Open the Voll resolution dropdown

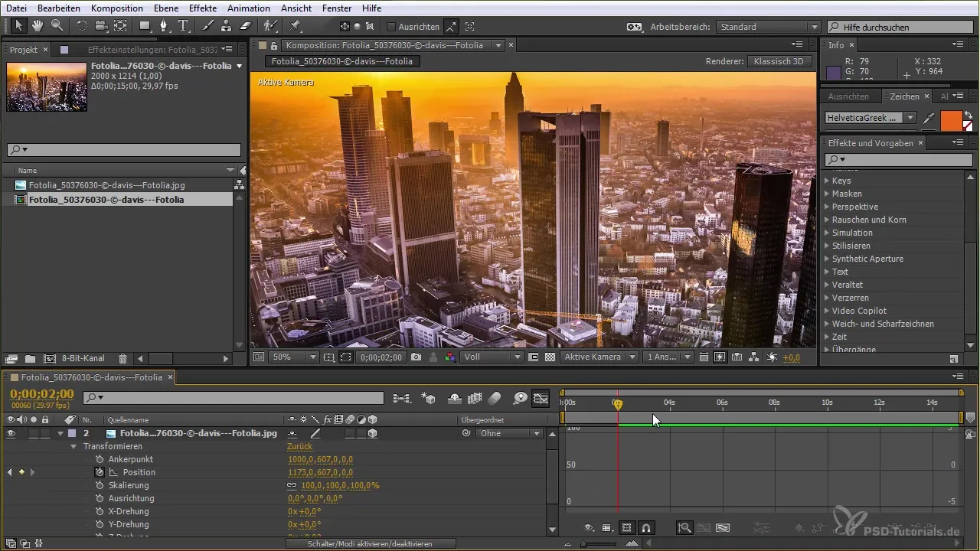pos(492,357)
